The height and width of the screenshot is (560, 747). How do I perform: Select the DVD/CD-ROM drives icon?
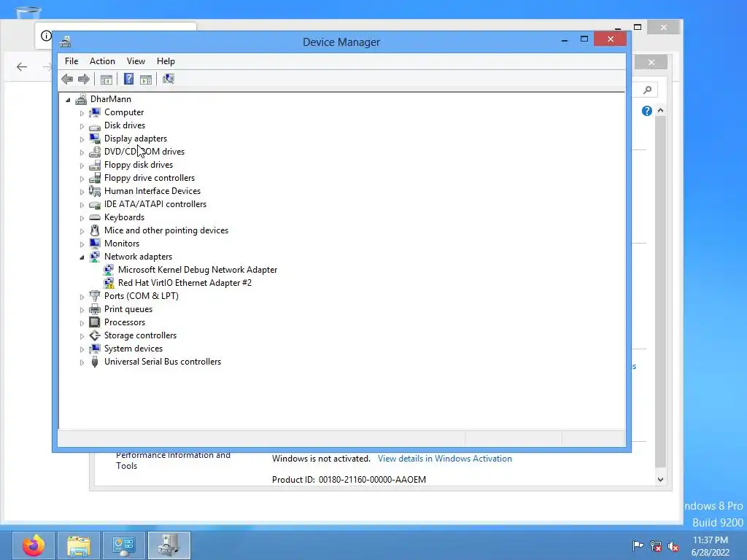point(95,152)
